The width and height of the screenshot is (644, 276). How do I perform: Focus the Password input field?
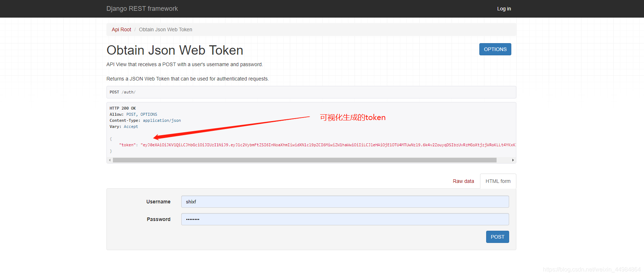click(345, 219)
